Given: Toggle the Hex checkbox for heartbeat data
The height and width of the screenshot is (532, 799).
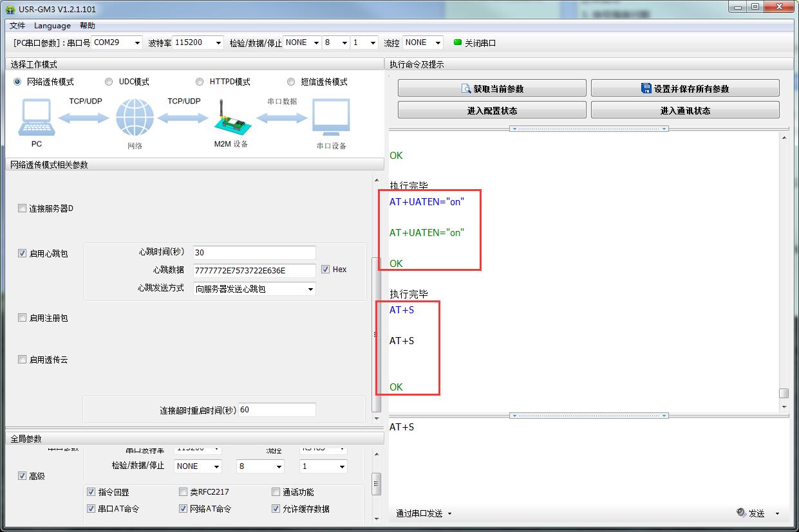Looking at the screenshot, I should (326, 270).
